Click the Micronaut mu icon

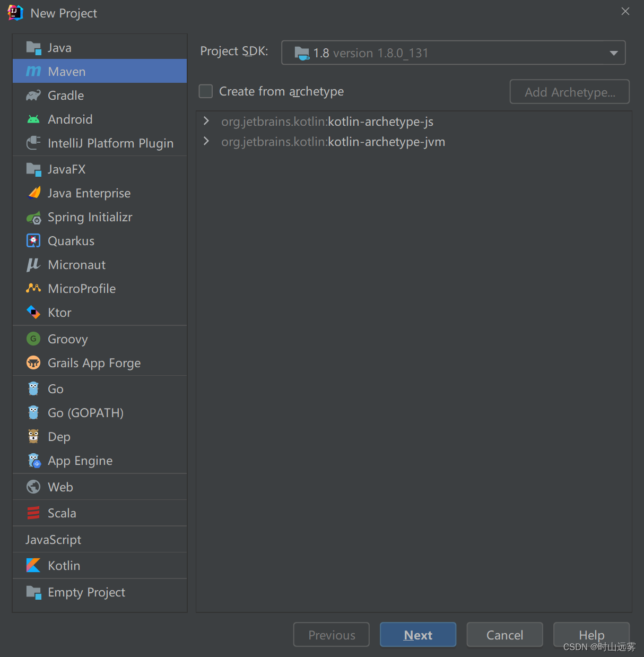(33, 265)
